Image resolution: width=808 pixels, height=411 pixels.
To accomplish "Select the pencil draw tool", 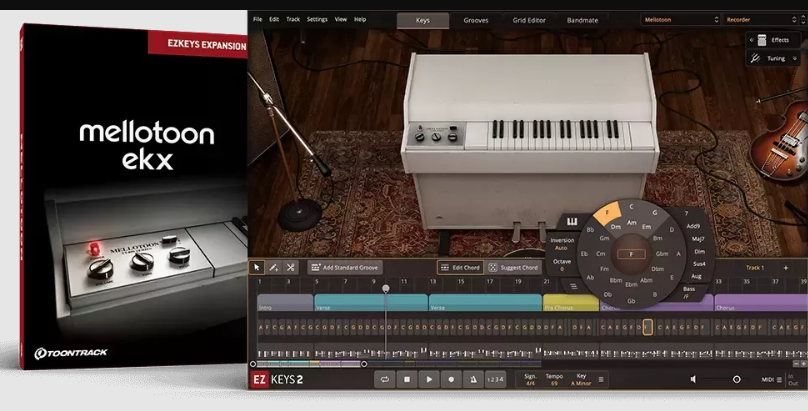I will coord(274,267).
